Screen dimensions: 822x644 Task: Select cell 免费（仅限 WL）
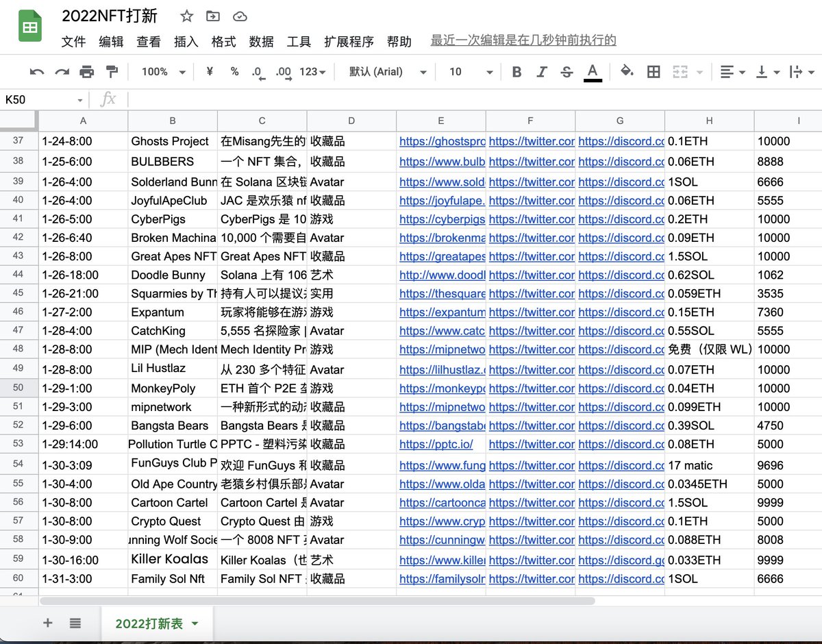(x=709, y=349)
